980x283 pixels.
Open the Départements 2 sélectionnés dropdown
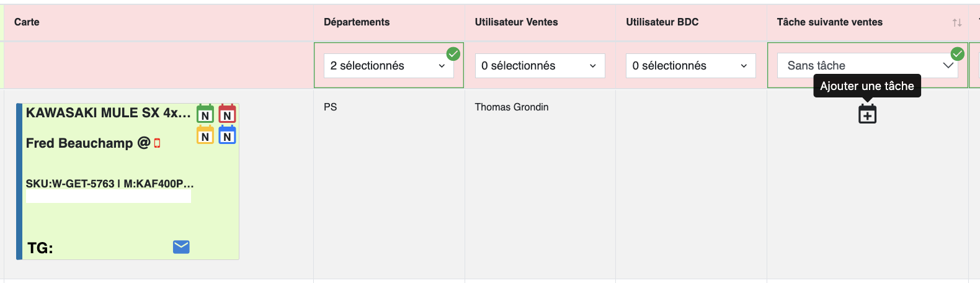(x=389, y=66)
